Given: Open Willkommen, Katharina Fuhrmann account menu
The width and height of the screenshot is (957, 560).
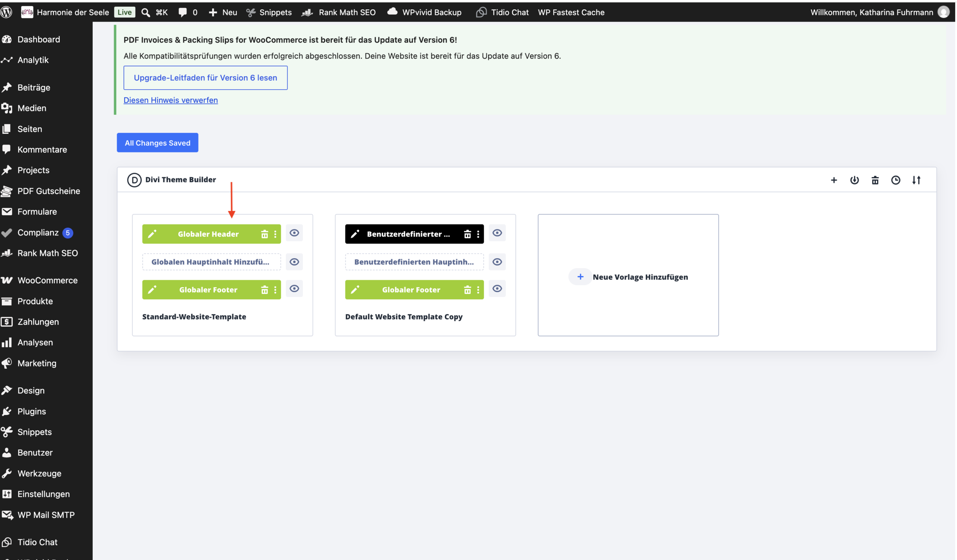Looking at the screenshot, I should pos(880,13).
